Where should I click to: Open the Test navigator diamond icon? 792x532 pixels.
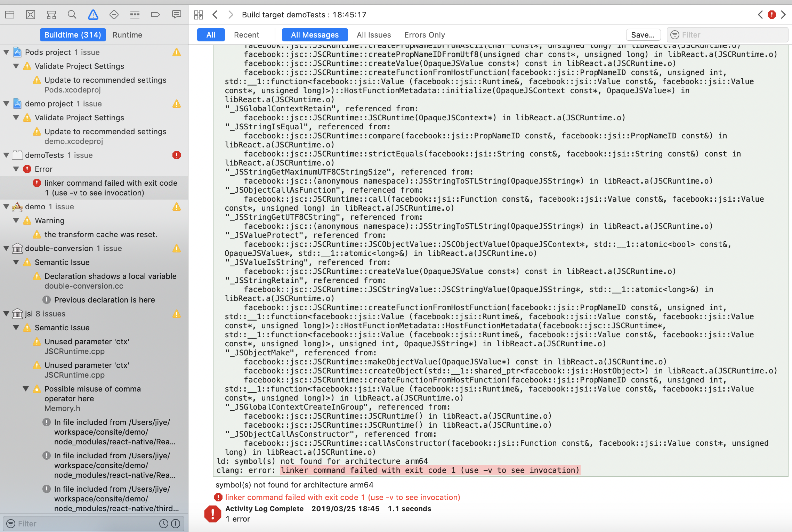pos(114,15)
